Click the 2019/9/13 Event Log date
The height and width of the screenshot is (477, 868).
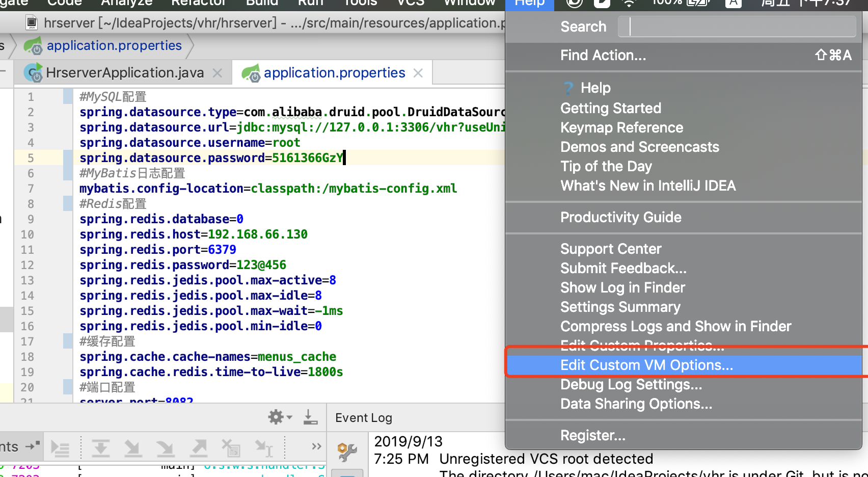409,441
